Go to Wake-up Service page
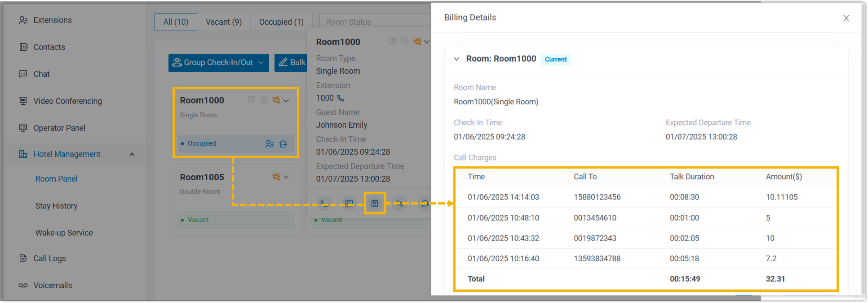The image size is (868, 303). point(64,232)
